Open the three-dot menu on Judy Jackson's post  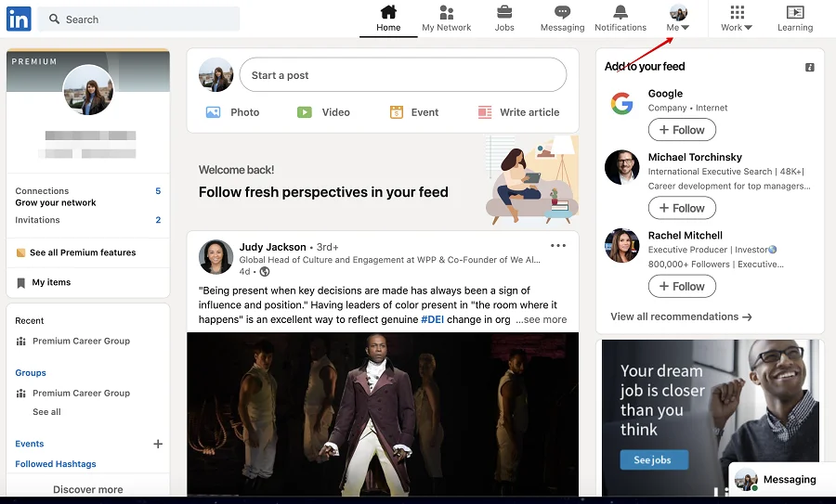(x=557, y=246)
